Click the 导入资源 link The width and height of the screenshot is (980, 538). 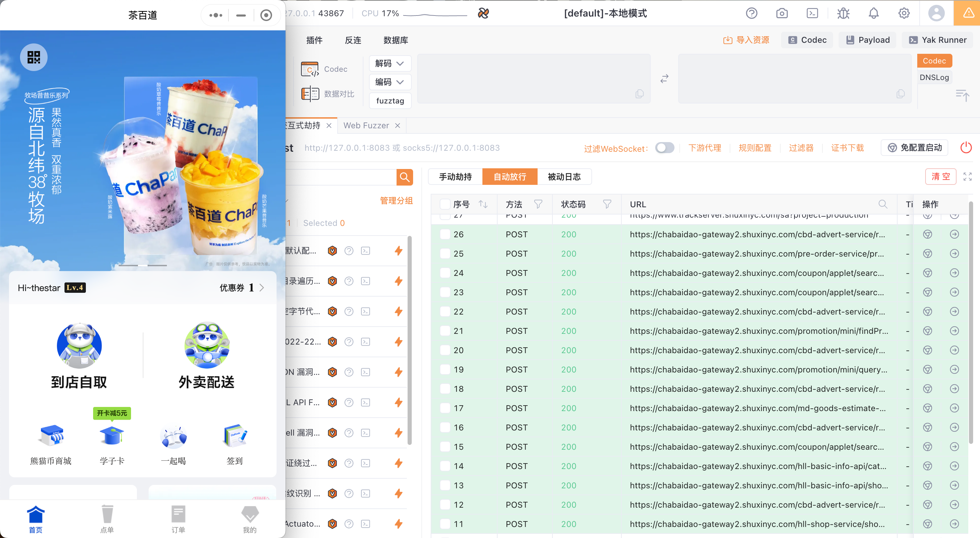746,40
